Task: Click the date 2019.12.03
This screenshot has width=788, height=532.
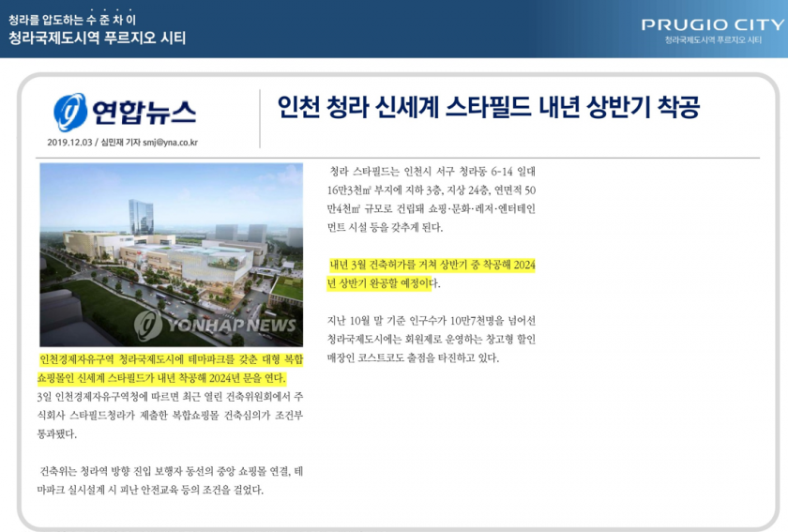Action: (x=69, y=143)
